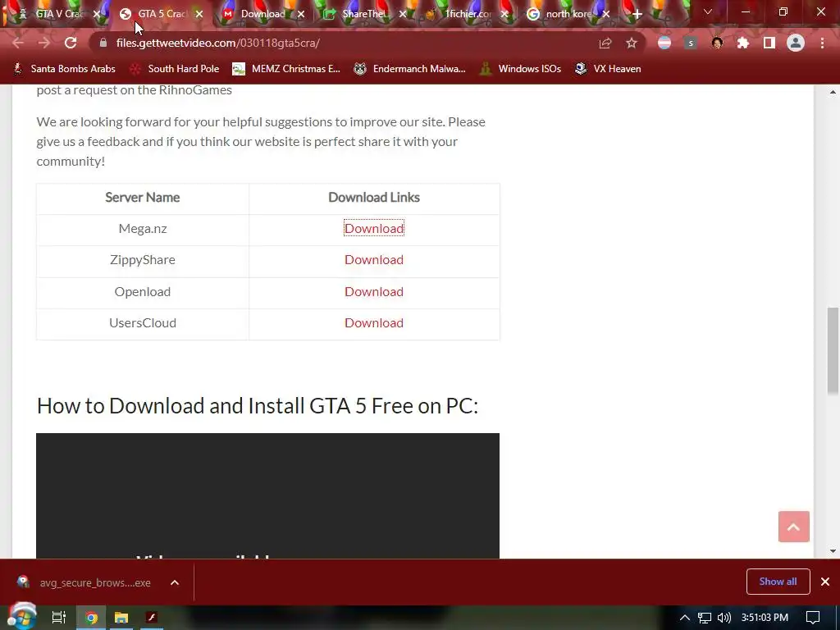
Task: Click the UsersCloud Download link
Action: (374, 323)
